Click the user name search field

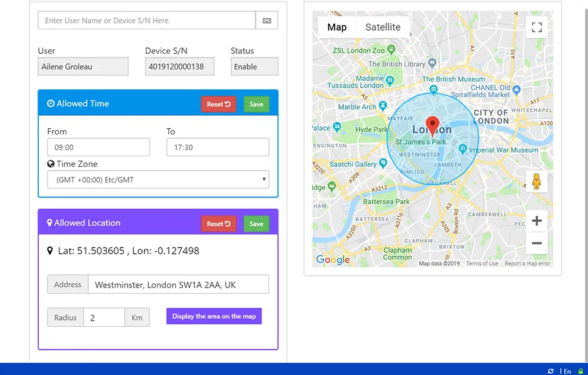pos(146,21)
